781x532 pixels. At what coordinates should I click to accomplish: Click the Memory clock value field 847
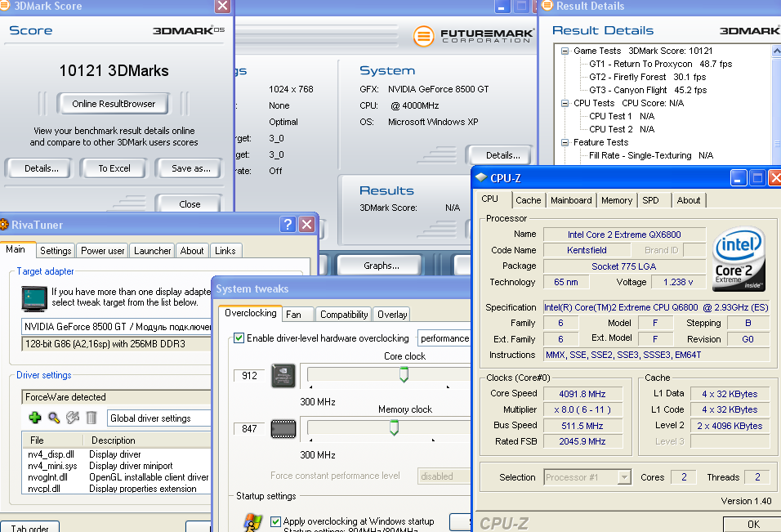tap(249, 428)
